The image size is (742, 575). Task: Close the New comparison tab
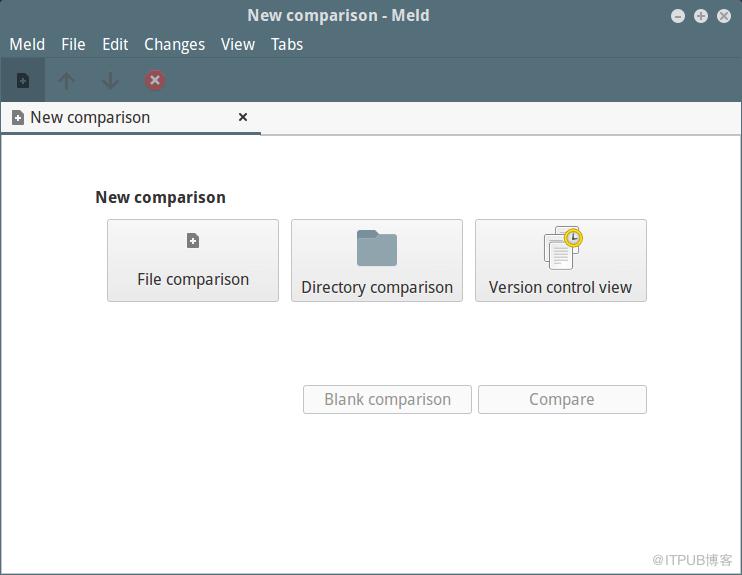point(243,117)
